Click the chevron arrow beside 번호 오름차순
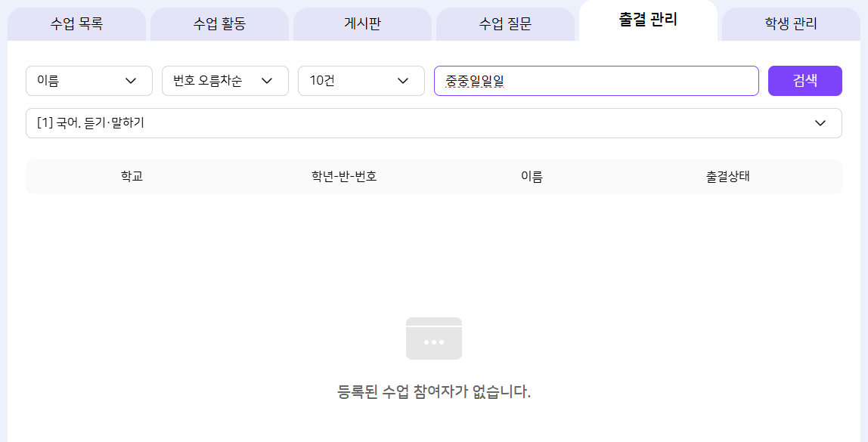 (x=267, y=81)
